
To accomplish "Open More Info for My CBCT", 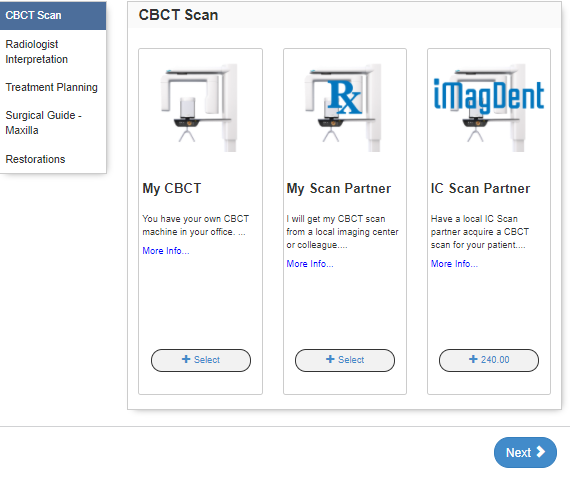I will 166,251.
